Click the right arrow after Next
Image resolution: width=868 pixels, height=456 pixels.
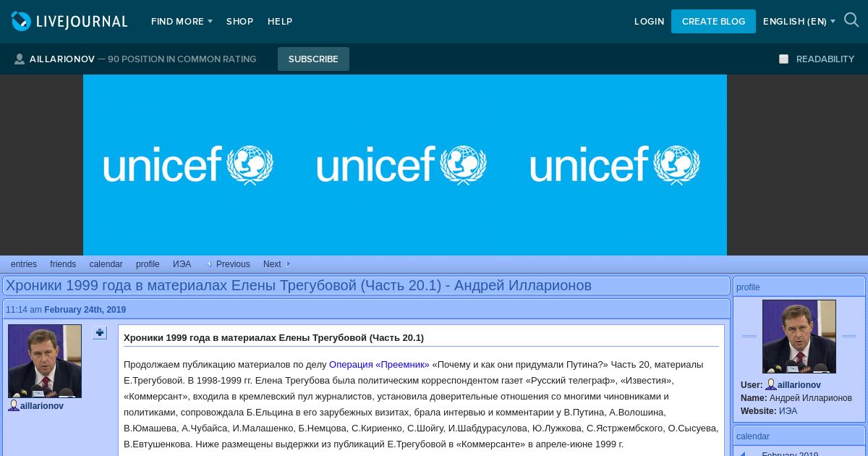pyautogui.click(x=289, y=264)
